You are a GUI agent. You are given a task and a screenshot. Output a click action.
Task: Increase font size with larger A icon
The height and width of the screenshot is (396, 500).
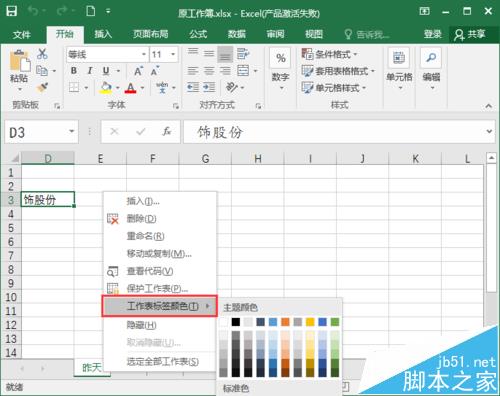coord(138,71)
